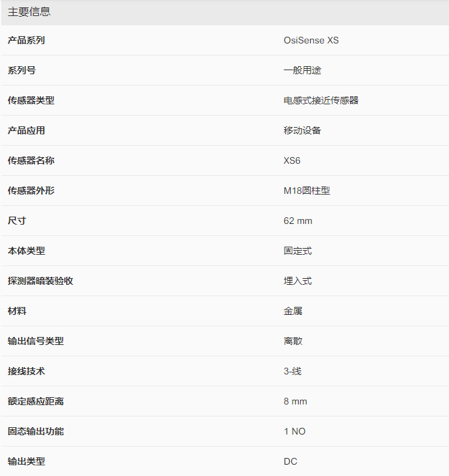
Task: Select the 离散 value
Action: point(293,341)
